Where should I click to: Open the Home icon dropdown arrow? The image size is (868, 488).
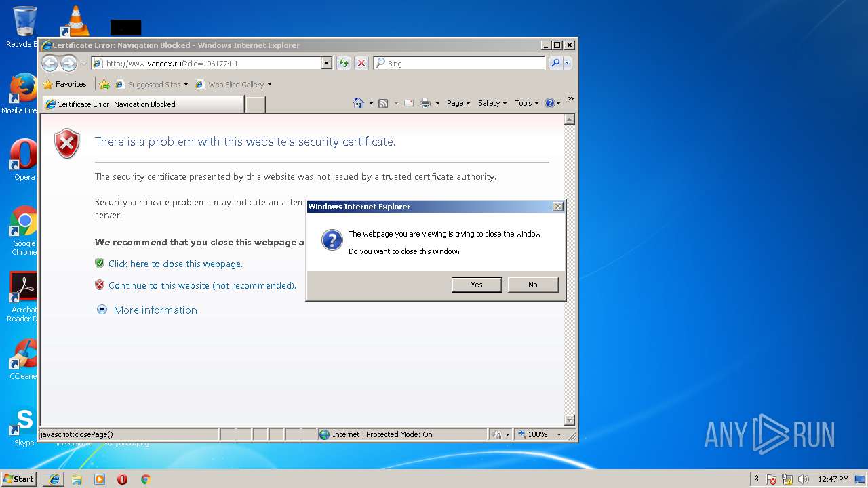pos(371,103)
